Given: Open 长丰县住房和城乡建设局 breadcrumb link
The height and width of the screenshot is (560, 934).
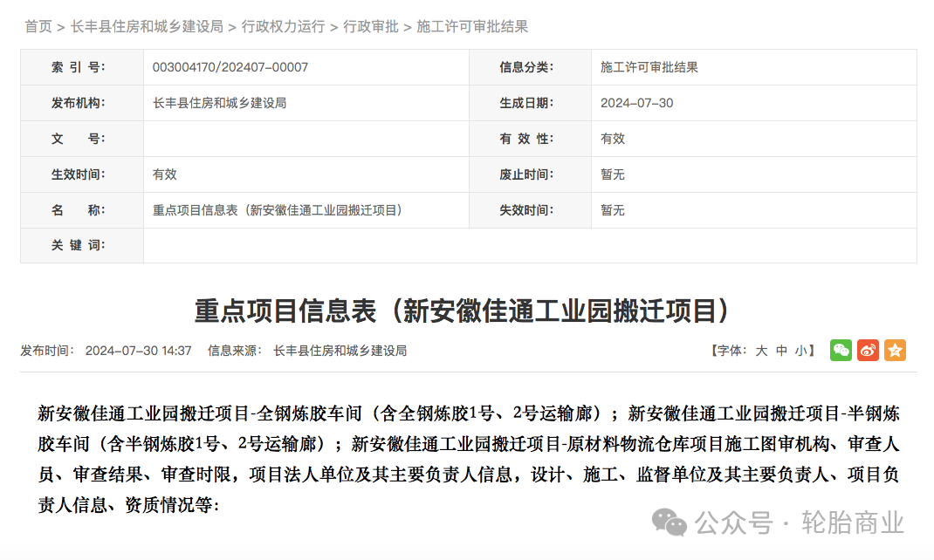Looking at the screenshot, I should [x=148, y=27].
